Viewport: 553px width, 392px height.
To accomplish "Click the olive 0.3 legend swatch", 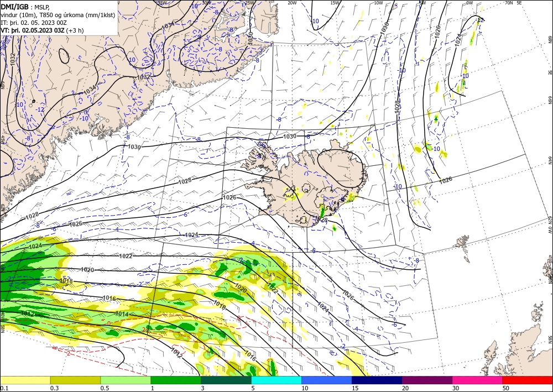I will tap(75, 380).
